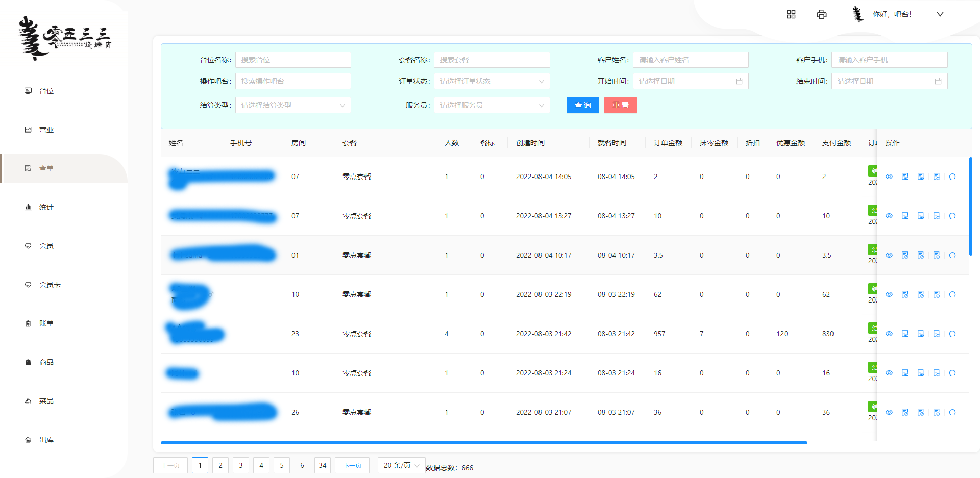
Task: Click the refresh icon in first order row
Action: coord(952,177)
